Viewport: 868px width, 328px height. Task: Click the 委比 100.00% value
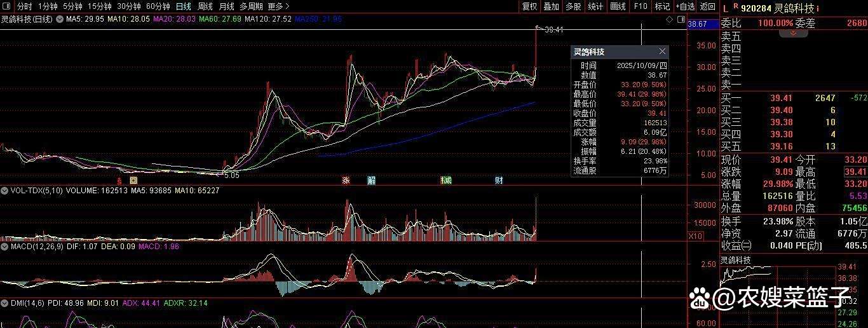coord(775,23)
